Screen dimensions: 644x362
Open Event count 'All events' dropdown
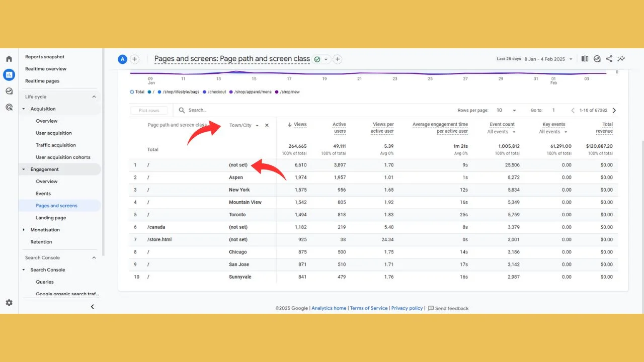(x=502, y=132)
